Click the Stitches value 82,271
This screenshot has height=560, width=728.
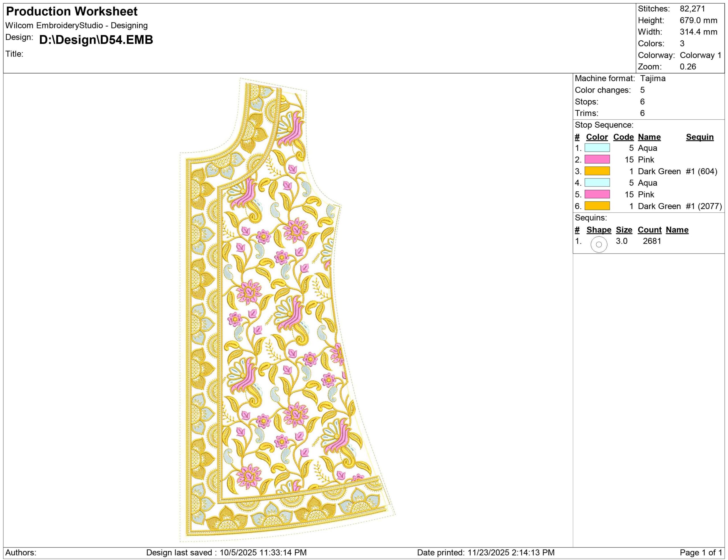pyautogui.click(x=692, y=9)
